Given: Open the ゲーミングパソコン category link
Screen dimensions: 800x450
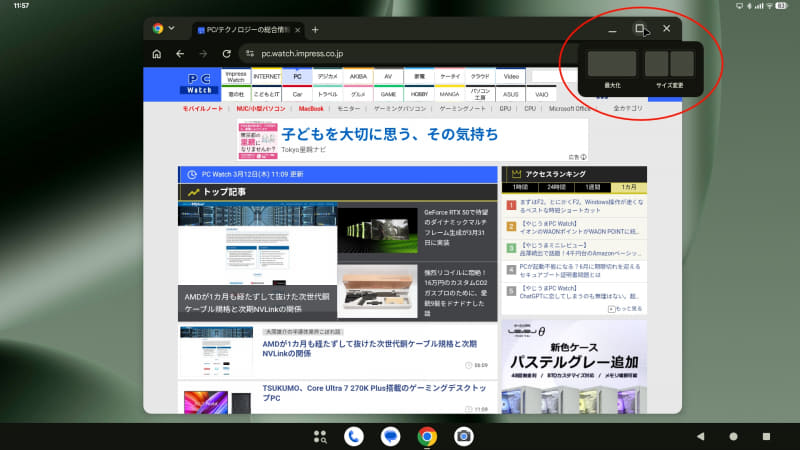Looking at the screenshot, I should [x=400, y=109].
